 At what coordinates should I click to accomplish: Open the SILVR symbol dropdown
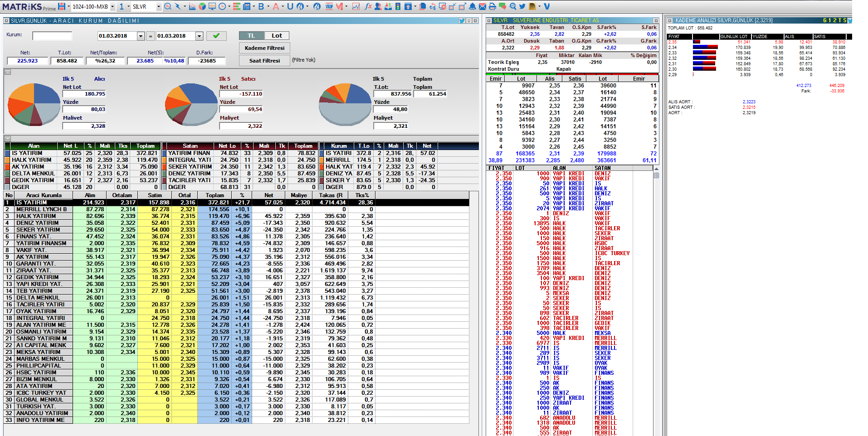tap(159, 6)
